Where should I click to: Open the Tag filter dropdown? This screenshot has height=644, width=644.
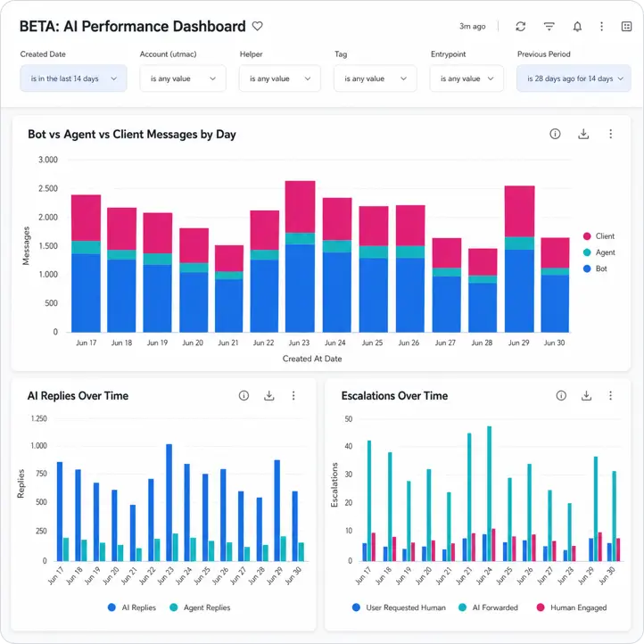[x=375, y=78]
